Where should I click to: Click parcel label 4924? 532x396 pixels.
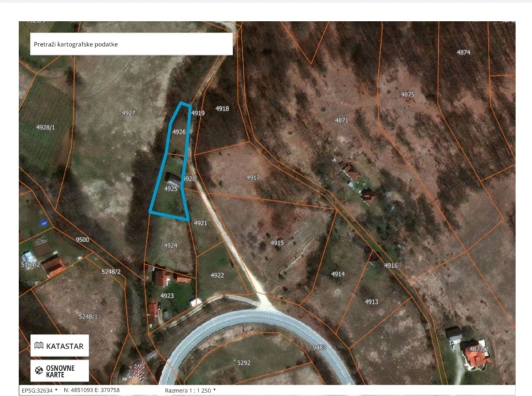point(171,246)
